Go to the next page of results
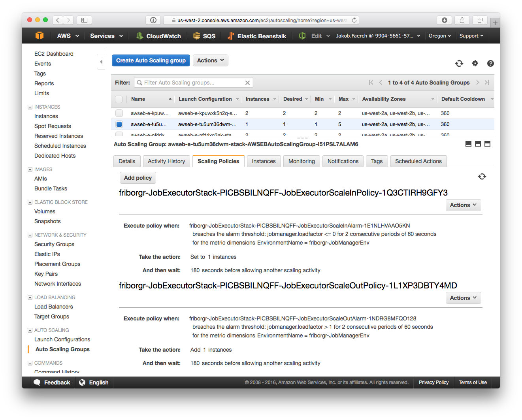 click(x=477, y=83)
